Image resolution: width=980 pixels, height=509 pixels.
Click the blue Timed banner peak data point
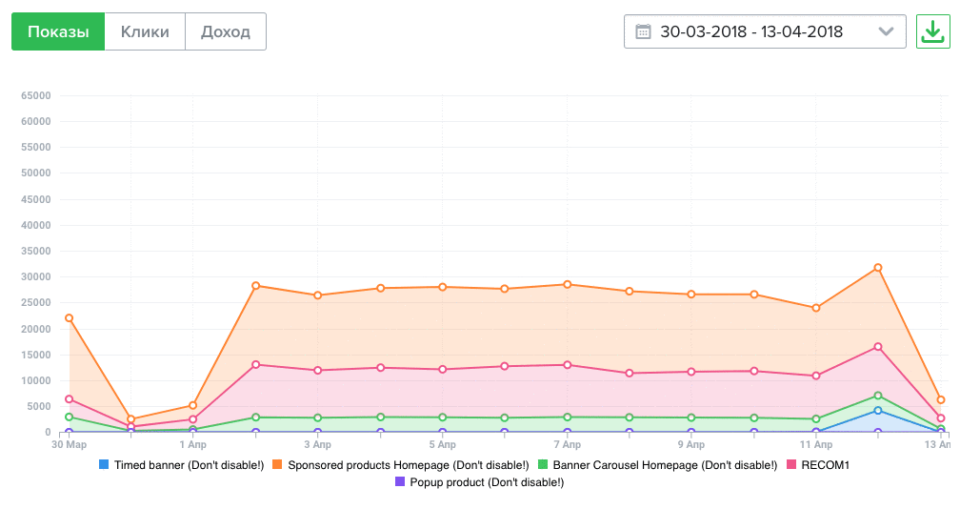(x=878, y=411)
